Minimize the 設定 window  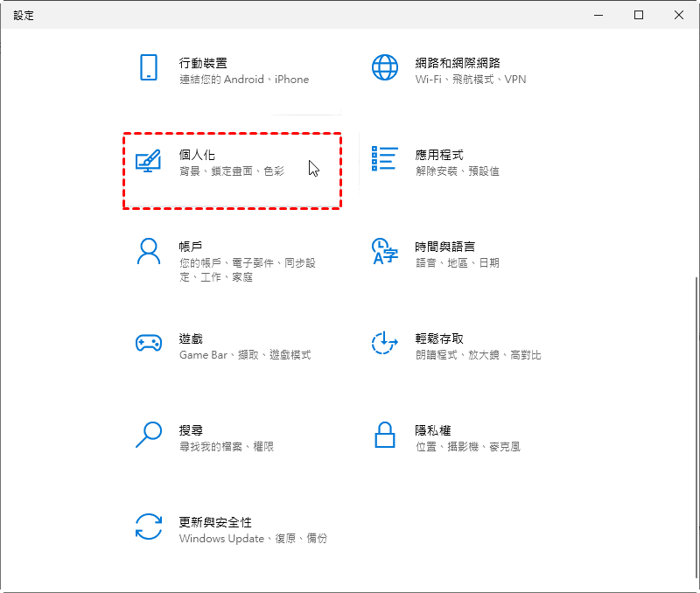click(x=598, y=15)
